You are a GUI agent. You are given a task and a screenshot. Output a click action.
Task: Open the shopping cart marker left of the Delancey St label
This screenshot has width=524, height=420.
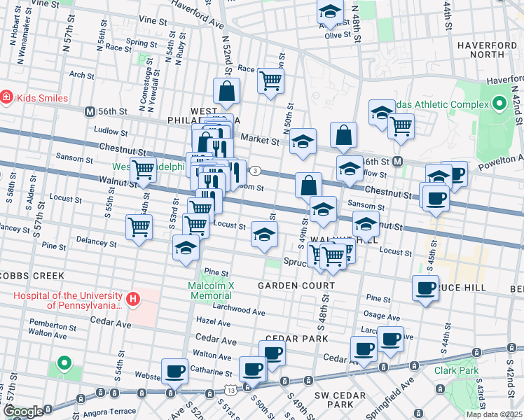point(139,228)
